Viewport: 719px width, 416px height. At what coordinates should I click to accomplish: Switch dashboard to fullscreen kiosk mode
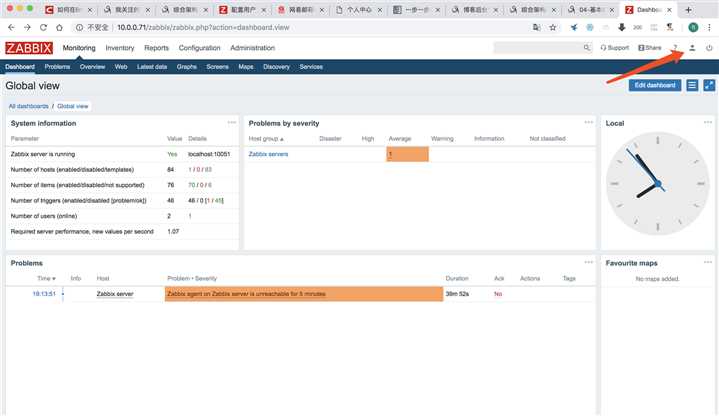coord(709,85)
